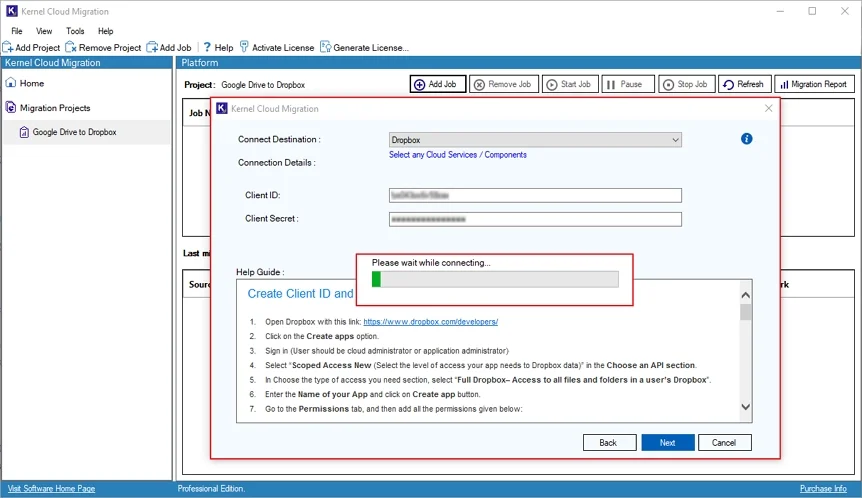Click the Kernel app icon in title bar

click(x=12, y=11)
